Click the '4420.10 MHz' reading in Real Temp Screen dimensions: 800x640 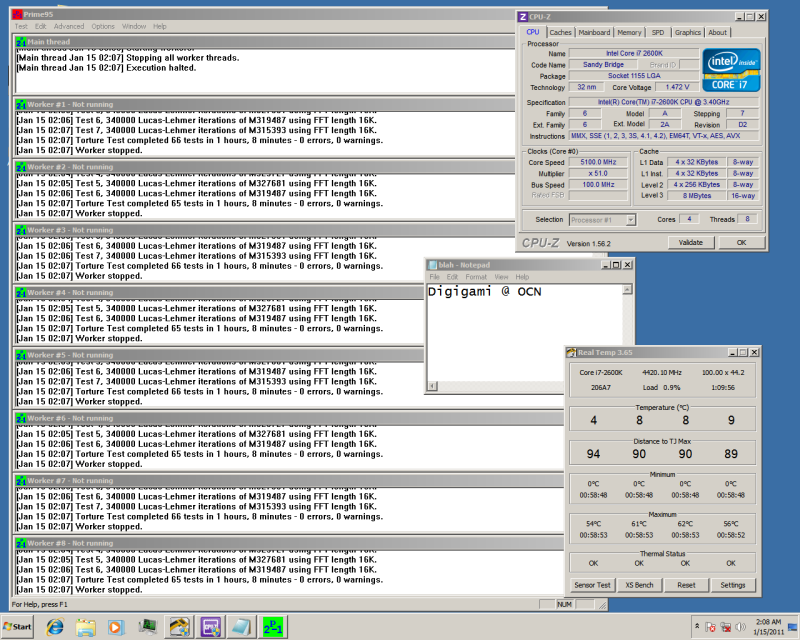click(662, 373)
